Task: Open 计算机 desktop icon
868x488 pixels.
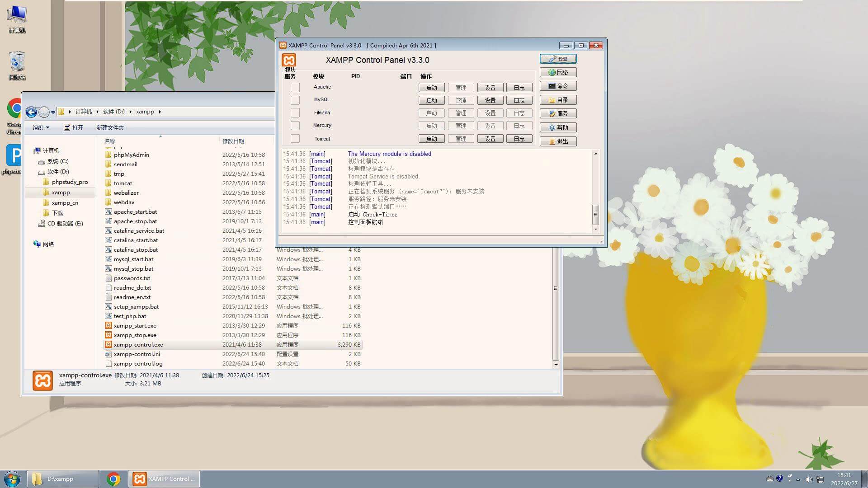Action: (17, 19)
